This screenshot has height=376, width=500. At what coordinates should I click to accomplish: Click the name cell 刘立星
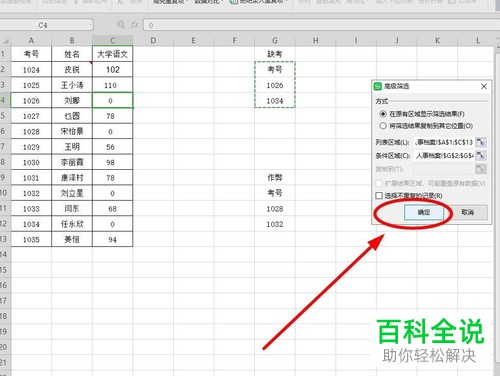(x=72, y=193)
